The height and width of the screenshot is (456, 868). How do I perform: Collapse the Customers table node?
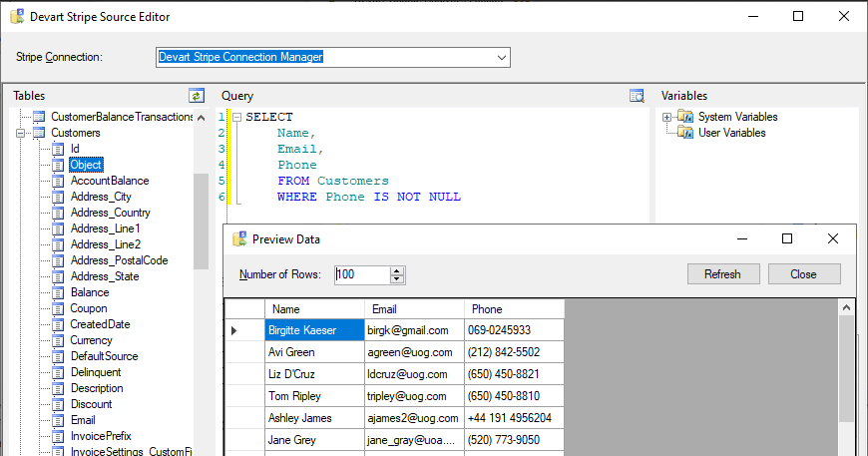click(21, 133)
